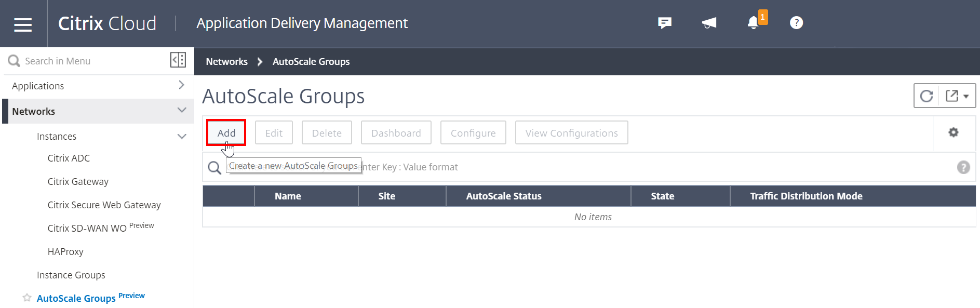Refresh the AutoScale Groups list
The width and height of the screenshot is (980, 308).
coord(927,96)
